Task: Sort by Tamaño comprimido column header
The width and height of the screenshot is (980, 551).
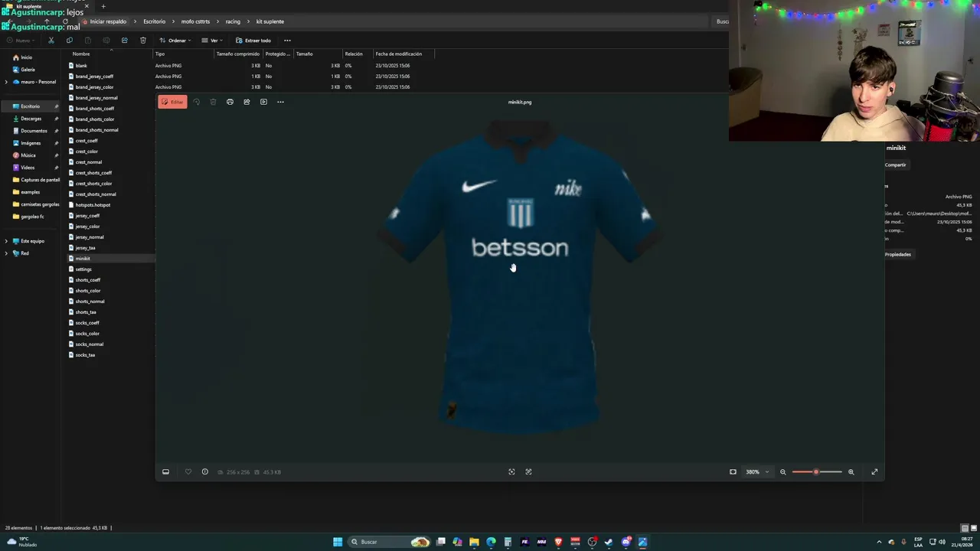Action: [238, 54]
